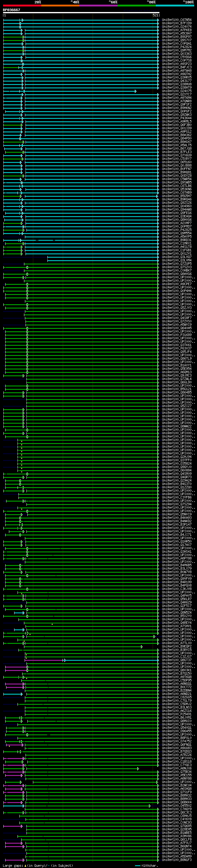The image size is (197, 868).
Task: Select the UniRef100_B7FLE3 label
Action: 177,152
